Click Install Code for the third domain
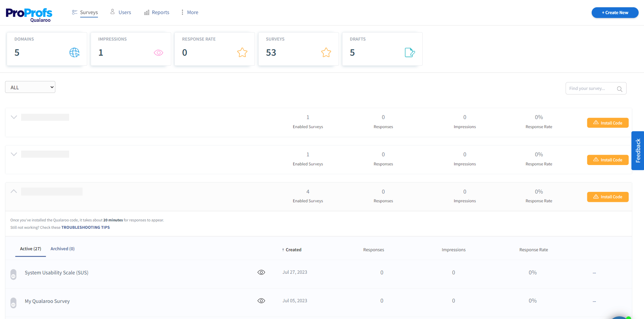 [x=608, y=197]
